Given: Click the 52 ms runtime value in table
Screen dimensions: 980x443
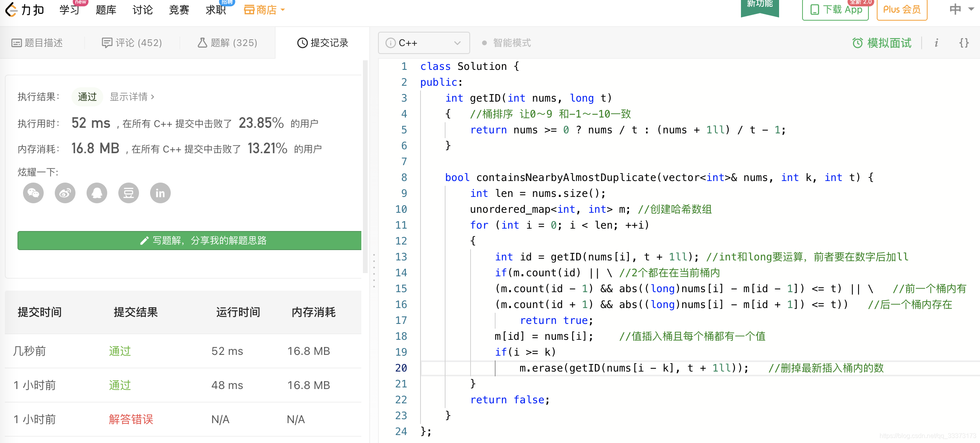Looking at the screenshot, I should click(x=227, y=351).
